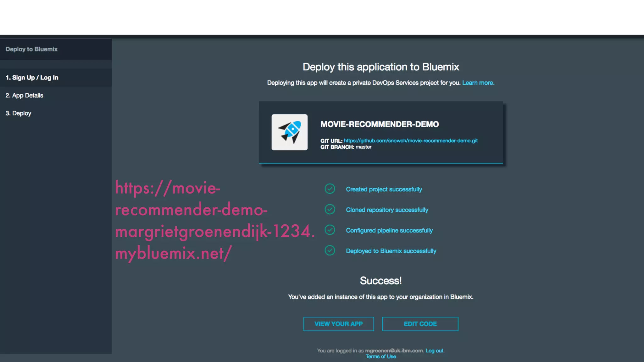Click the VIEW YOUR APP button
This screenshot has height=362, width=644.
click(339, 324)
